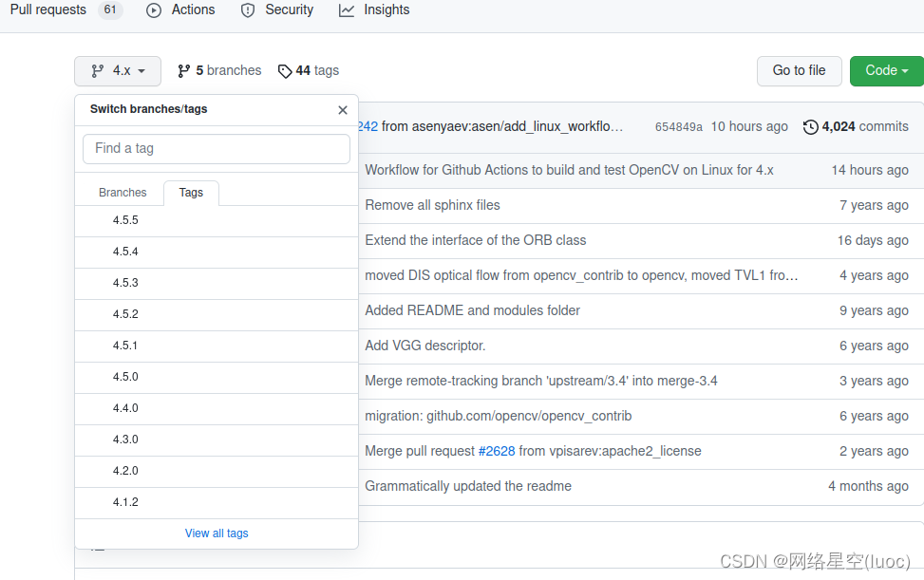Click the commits history clock icon
Screen dimensions: 924x580
click(811, 126)
